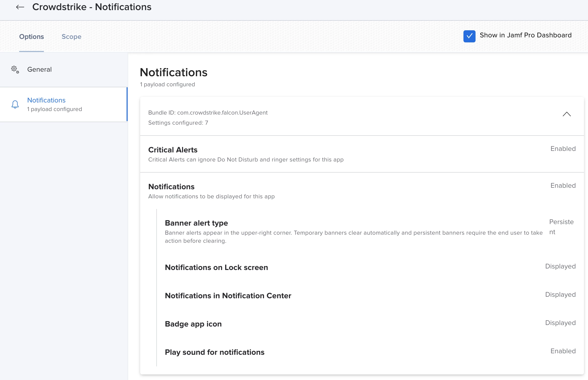Select Notifications payload in sidebar
This screenshot has width=588, height=380.
point(46,100)
